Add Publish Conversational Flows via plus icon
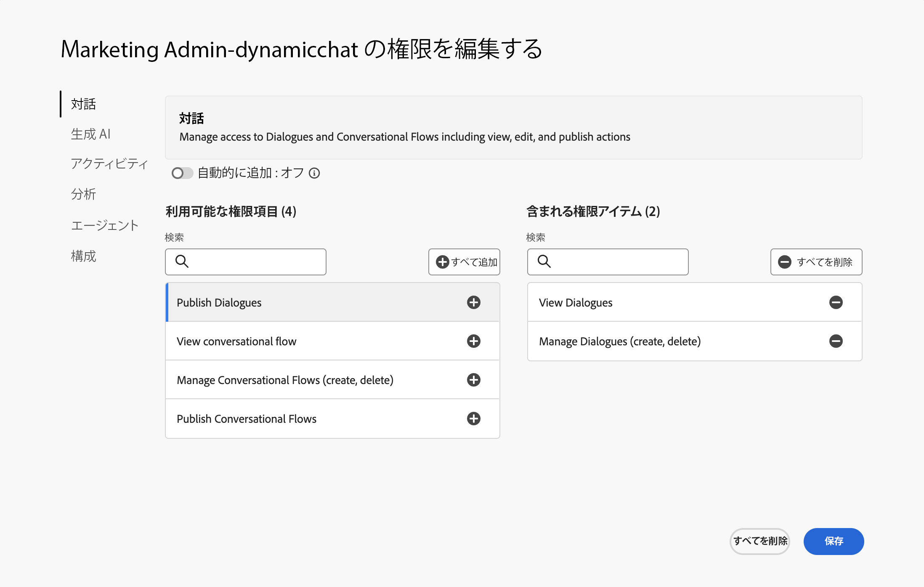This screenshot has height=587, width=924. (x=473, y=419)
